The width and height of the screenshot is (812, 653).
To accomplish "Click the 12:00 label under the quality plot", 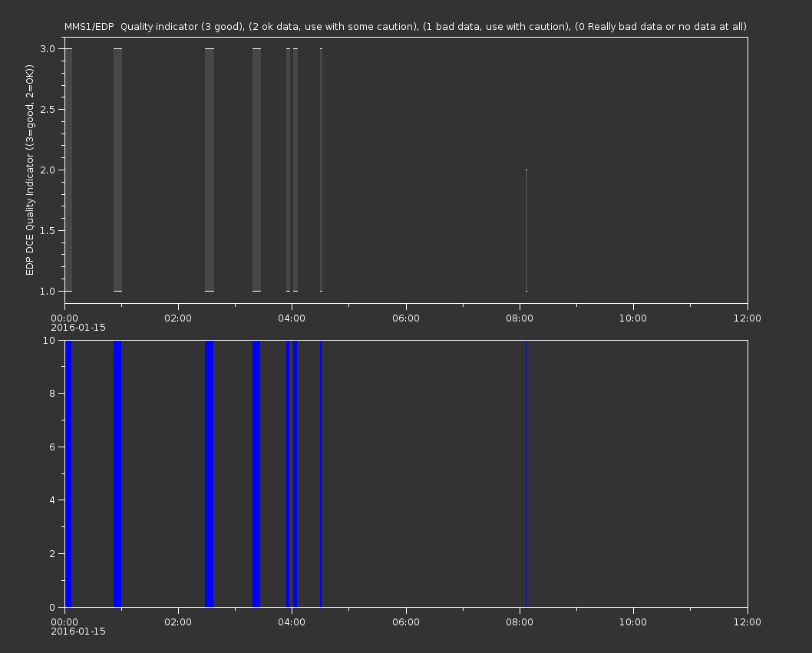I will pyautogui.click(x=748, y=318).
